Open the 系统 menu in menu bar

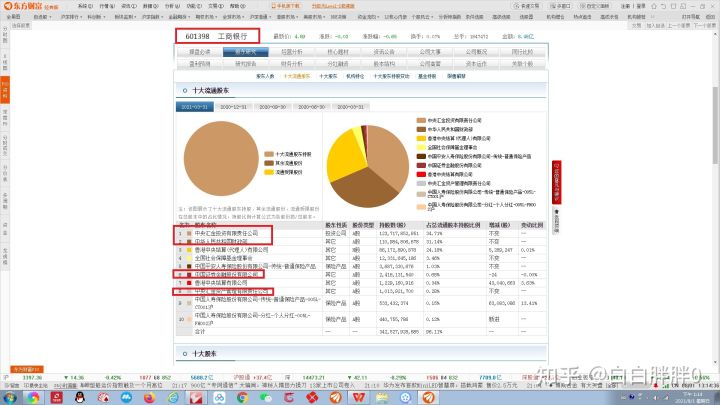pyautogui.click(x=85, y=6)
